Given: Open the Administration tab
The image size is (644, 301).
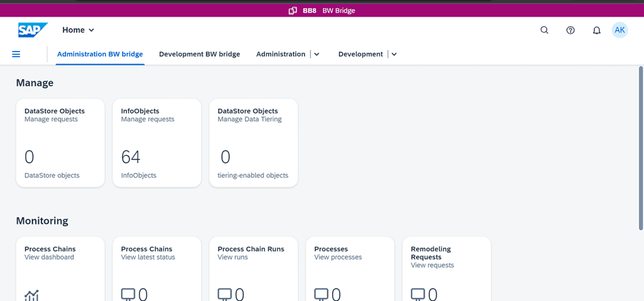Looking at the screenshot, I should tap(281, 54).
